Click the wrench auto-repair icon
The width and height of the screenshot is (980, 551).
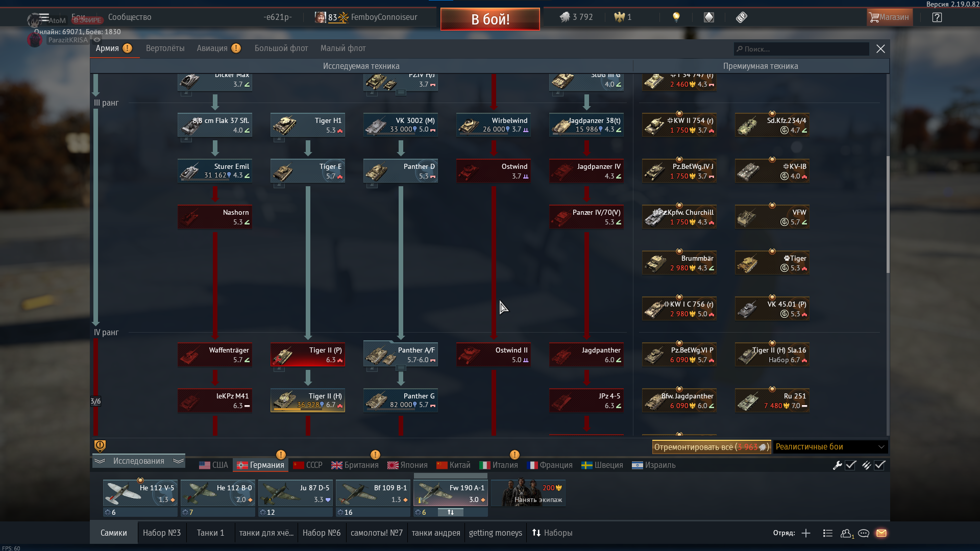[837, 465]
